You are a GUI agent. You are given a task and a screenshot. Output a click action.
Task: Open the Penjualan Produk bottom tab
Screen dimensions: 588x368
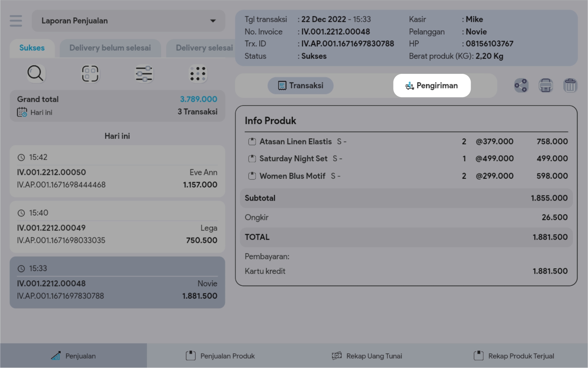click(x=220, y=356)
